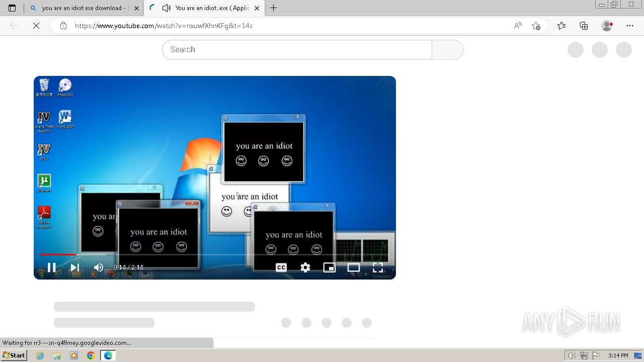The width and height of the screenshot is (644, 362).
Task: Show the clock at 3:14 PM
Action: pyautogui.click(x=618, y=355)
